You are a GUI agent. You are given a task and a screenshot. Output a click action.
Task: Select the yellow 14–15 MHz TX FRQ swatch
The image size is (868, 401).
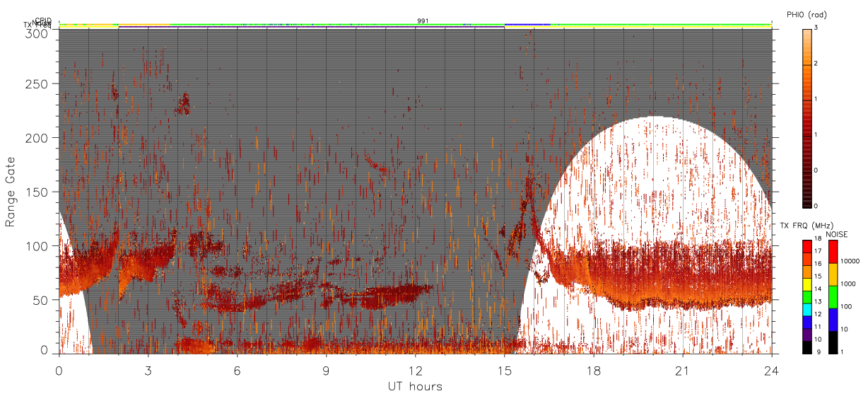[807, 284]
